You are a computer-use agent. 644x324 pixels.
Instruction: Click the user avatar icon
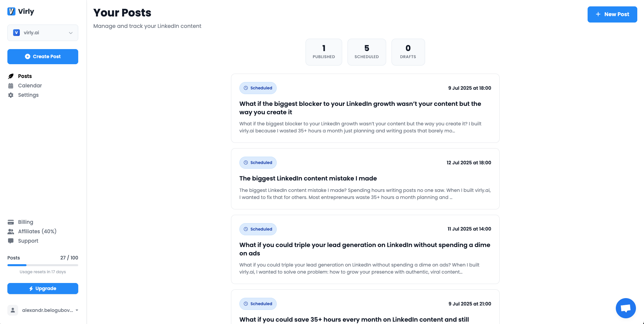click(13, 310)
